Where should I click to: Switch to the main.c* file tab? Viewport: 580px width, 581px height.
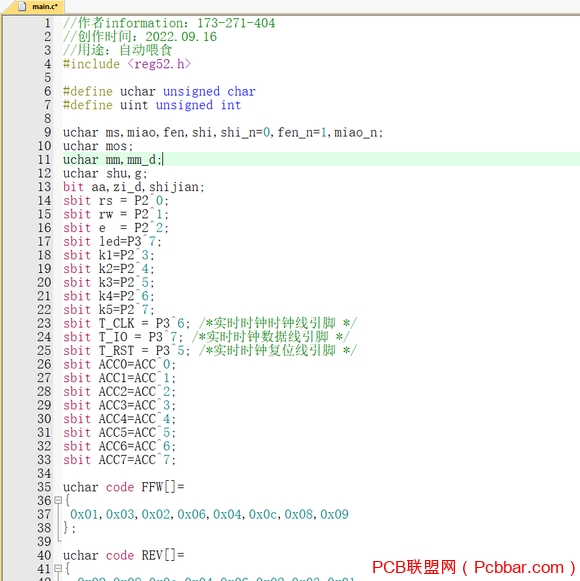coord(33,7)
